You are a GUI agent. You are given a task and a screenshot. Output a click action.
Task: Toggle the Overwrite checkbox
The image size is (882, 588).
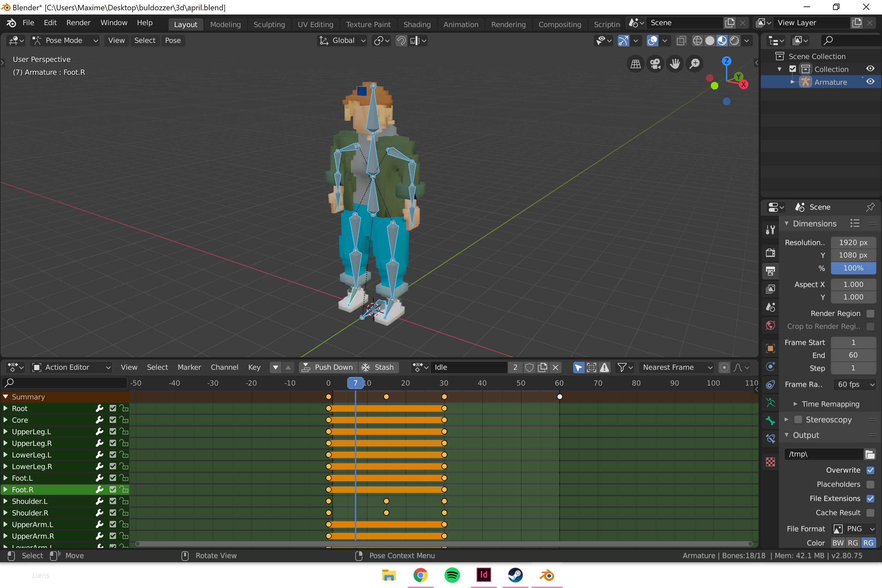pyautogui.click(x=870, y=470)
